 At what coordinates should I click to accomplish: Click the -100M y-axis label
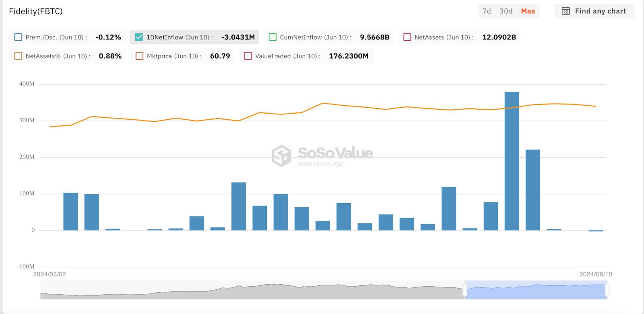click(26, 266)
